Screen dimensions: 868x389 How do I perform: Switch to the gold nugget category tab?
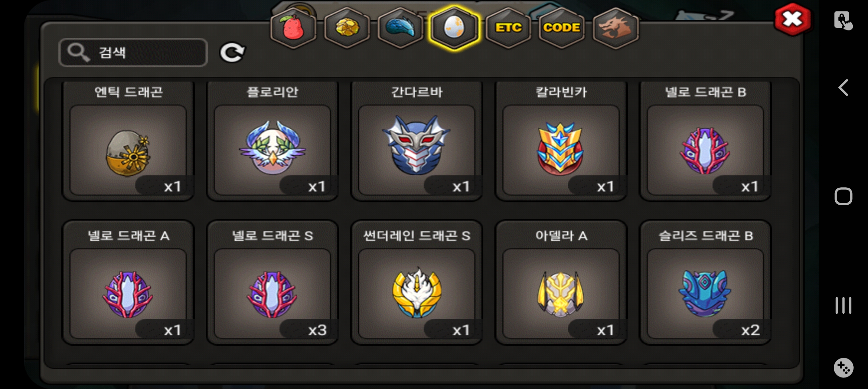(347, 28)
